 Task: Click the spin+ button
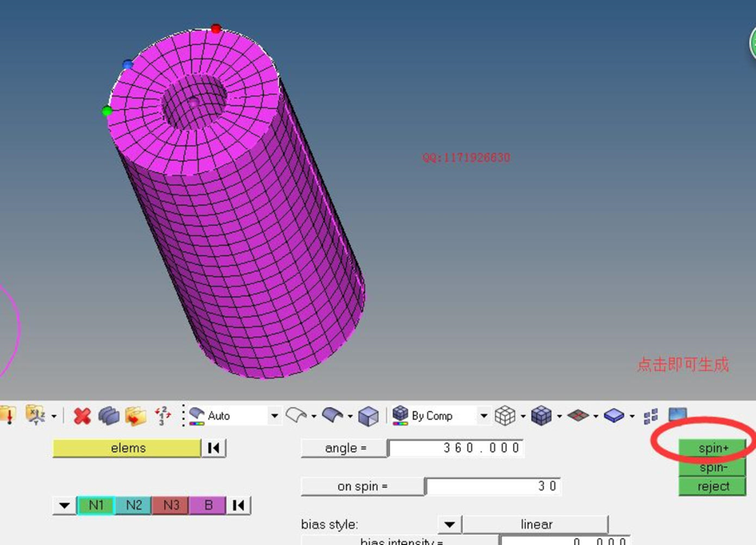point(713,448)
